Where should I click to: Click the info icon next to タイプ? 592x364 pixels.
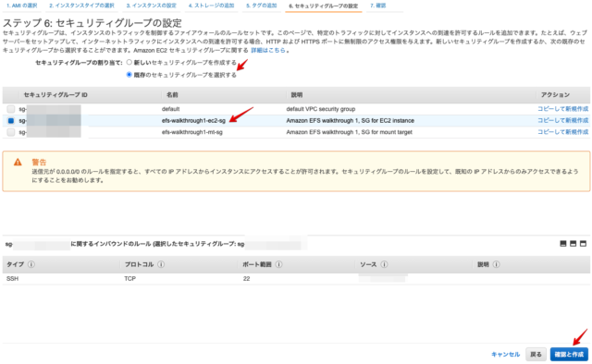tap(31, 264)
